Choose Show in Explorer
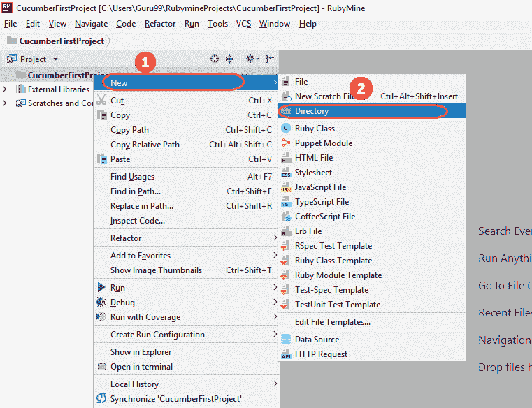 point(185,351)
